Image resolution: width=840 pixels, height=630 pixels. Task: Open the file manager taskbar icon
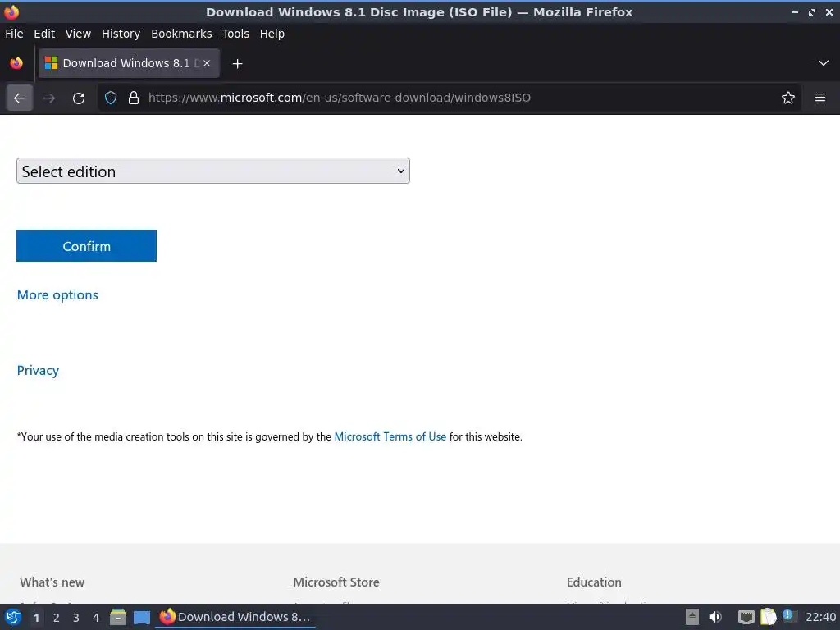[x=118, y=617]
